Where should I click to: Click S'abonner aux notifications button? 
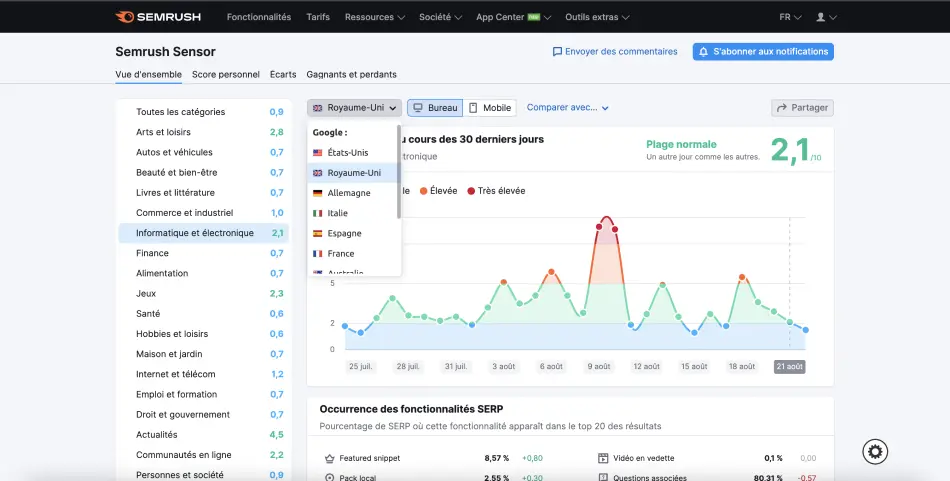pyautogui.click(x=763, y=52)
